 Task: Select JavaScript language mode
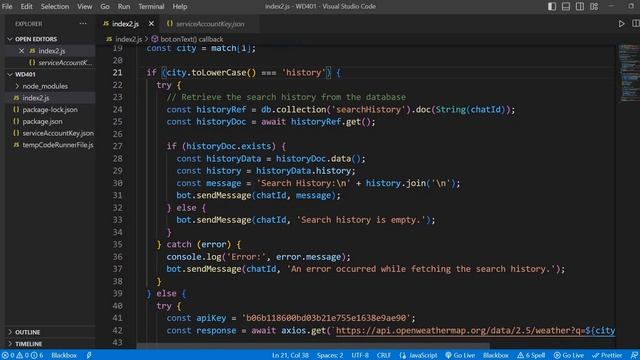pos(418,356)
